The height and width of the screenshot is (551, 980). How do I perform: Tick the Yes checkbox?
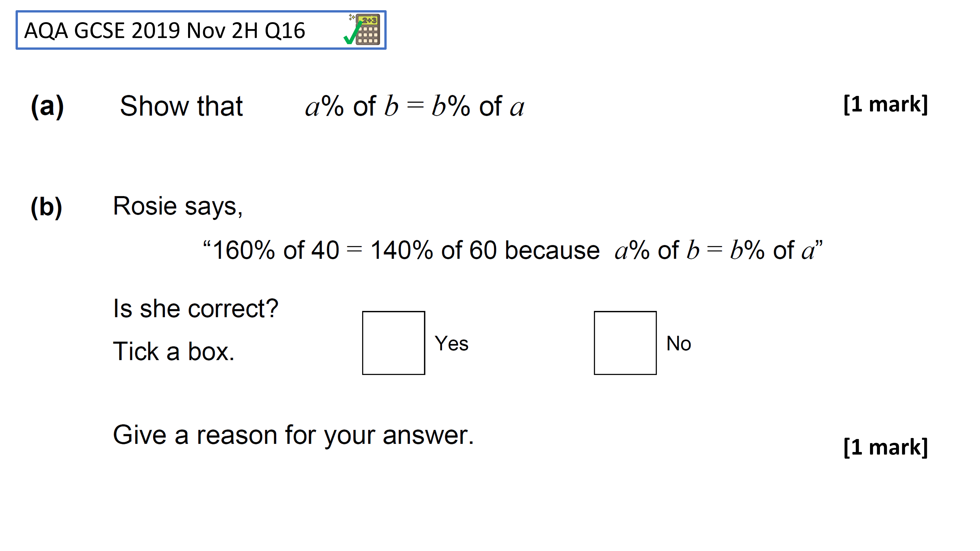393,343
